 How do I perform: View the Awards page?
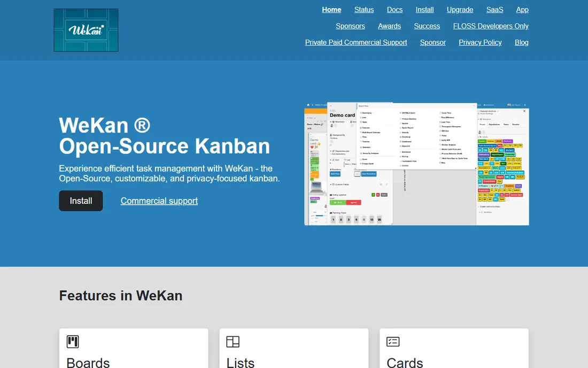pyautogui.click(x=389, y=26)
